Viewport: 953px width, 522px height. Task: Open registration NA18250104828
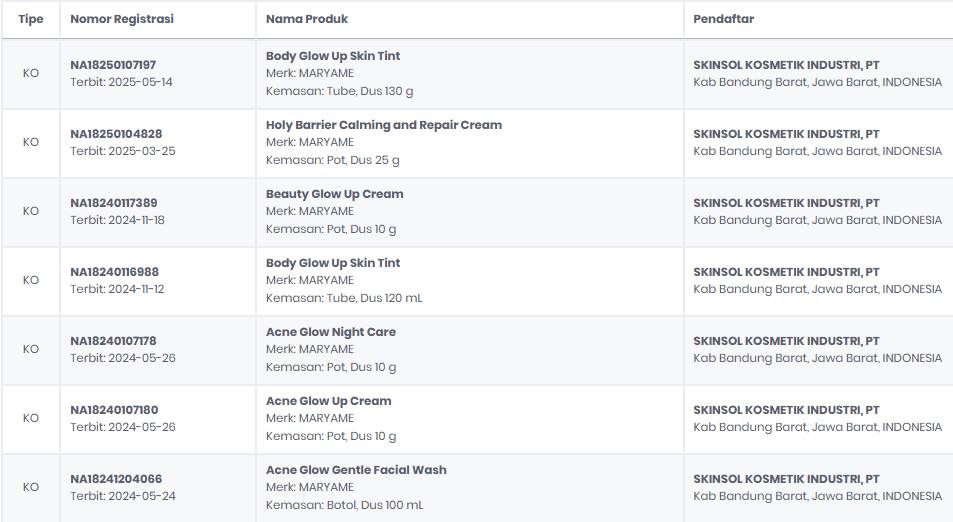coord(116,134)
